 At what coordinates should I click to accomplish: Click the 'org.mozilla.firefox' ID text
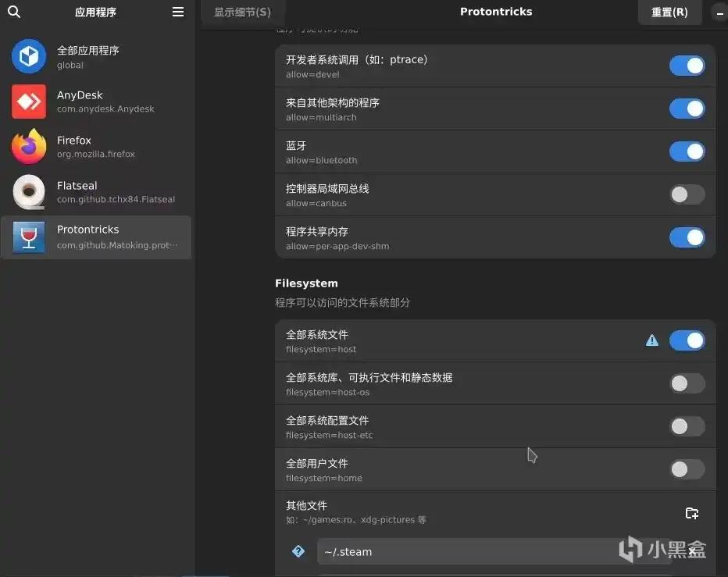pos(95,154)
